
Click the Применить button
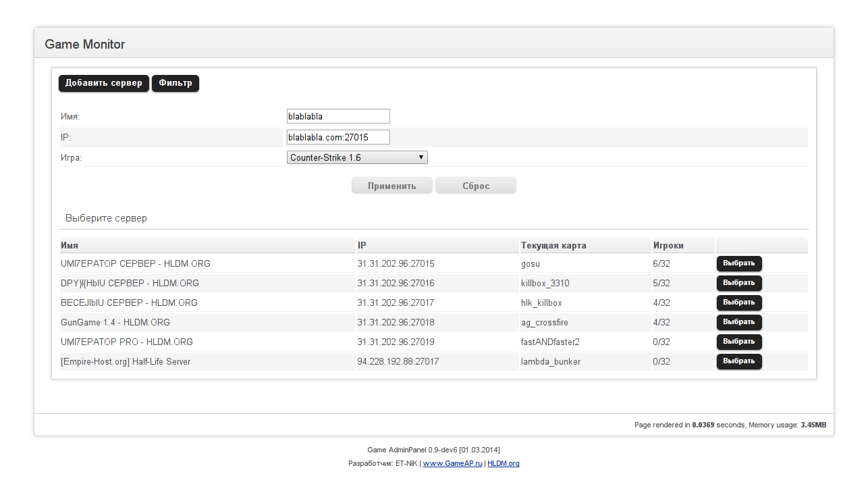coord(392,186)
